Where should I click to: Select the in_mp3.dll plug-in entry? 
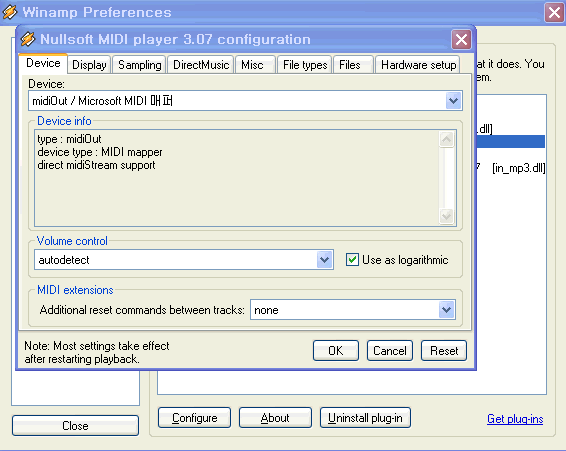tap(511, 168)
